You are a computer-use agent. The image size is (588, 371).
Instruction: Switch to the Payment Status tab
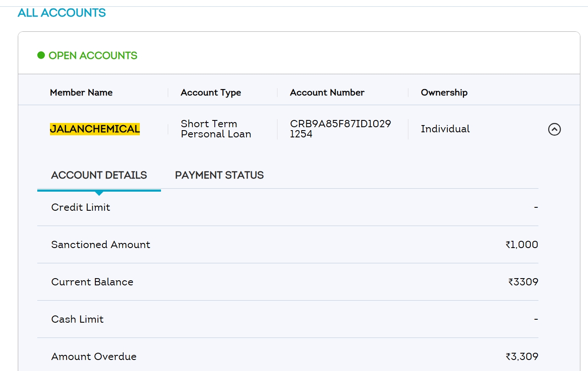pyautogui.click(x=219, y=175)
